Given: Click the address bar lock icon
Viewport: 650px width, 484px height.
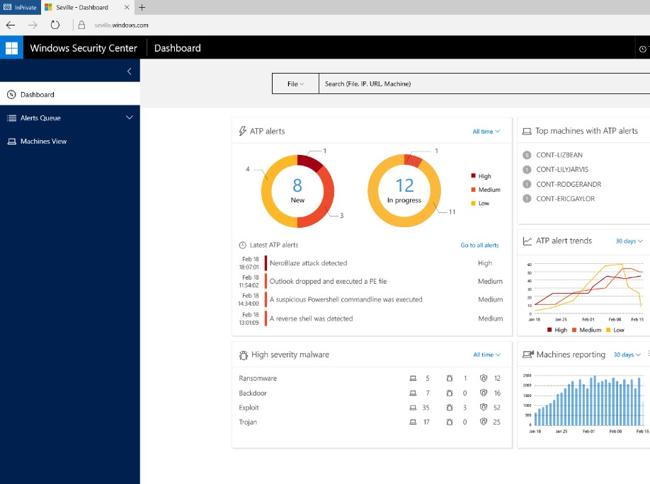Looking at the screenshot, I should click(x=82, y=25).
